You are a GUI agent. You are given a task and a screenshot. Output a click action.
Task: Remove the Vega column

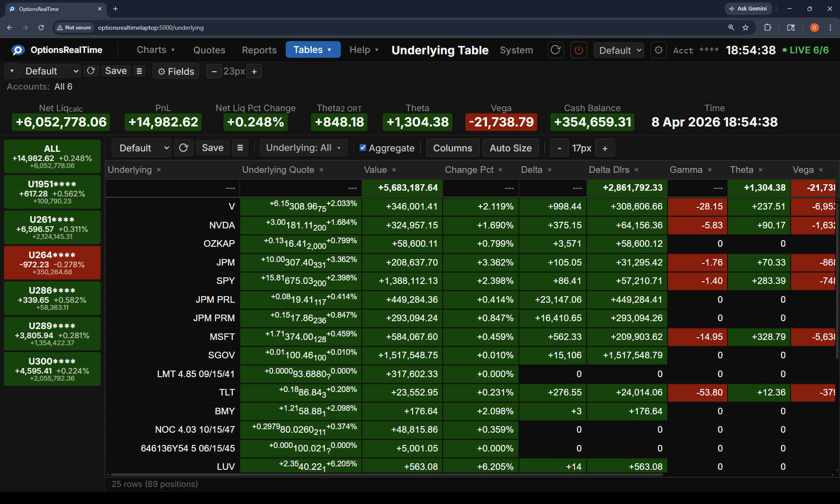point(821,170)
